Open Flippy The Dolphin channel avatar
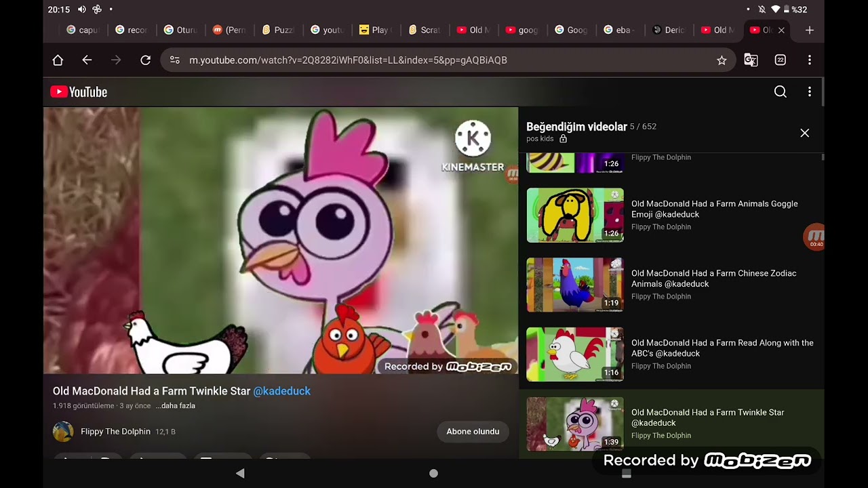The height and width of the screenshot is (488, 868). pyautogui.click(x=63, y=432)
